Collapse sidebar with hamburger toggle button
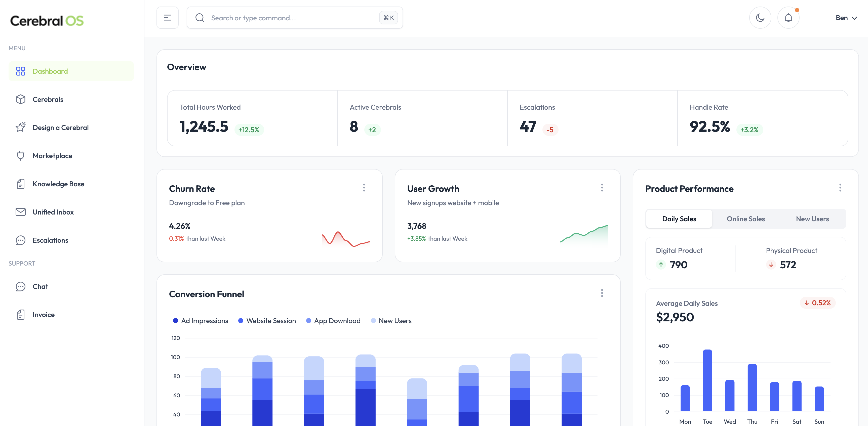Image resolution: width=868 pixels, height=426 pixels. (x=168, y=18)
